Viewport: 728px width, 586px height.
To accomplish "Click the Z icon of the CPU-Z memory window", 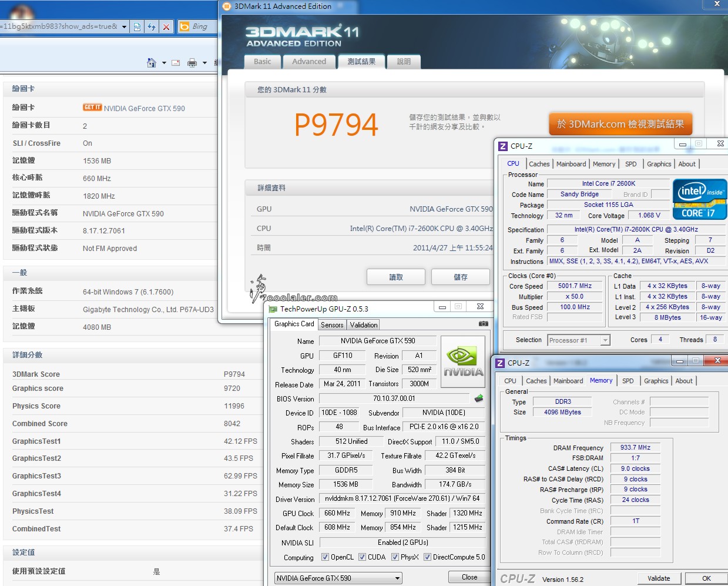I will (x=500, y=363).
